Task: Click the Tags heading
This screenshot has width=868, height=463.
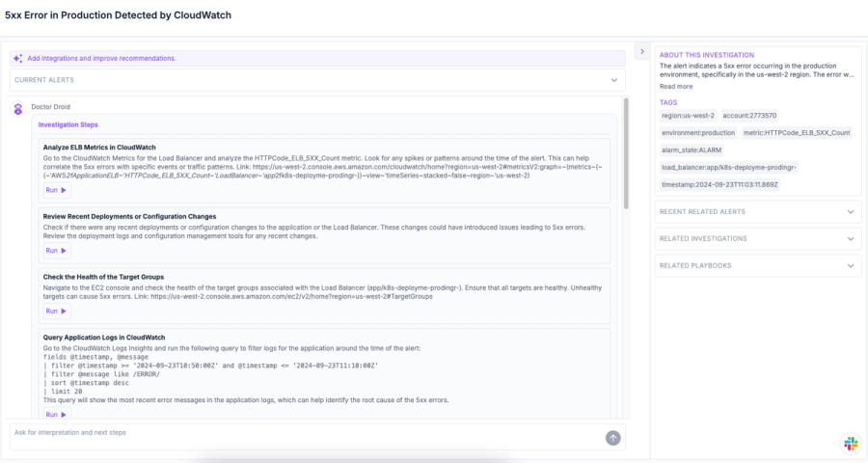Action: 668,102
